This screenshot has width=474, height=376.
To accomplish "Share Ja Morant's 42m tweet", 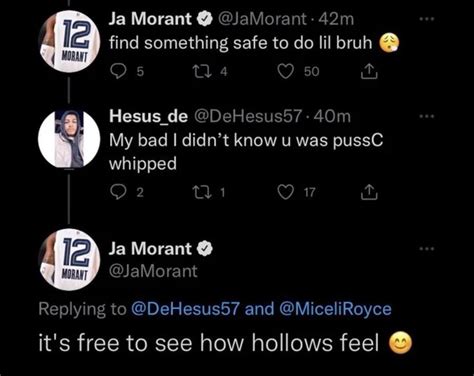I will click(x=369, y=71).
